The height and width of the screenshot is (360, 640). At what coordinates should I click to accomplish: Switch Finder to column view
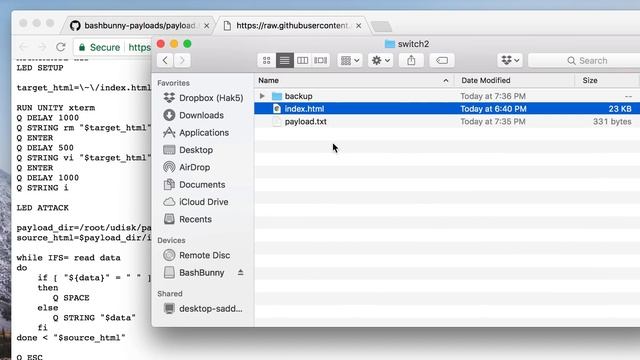click(x=302, y=60)
